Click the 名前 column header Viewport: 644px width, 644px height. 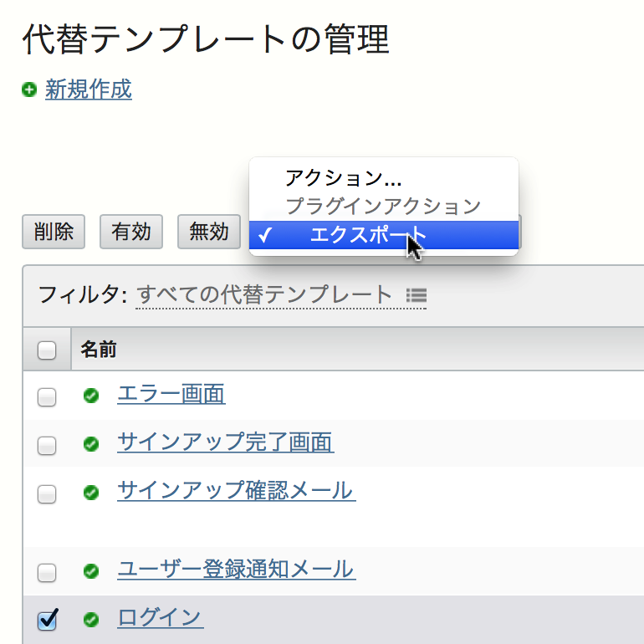click(99, 350)
